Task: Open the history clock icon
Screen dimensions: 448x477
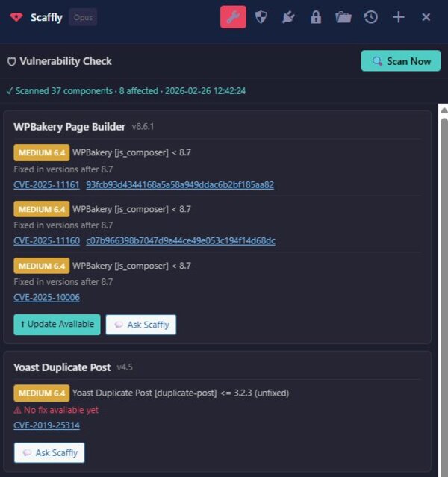Action: pyautogui.click(x=370, y=17)
